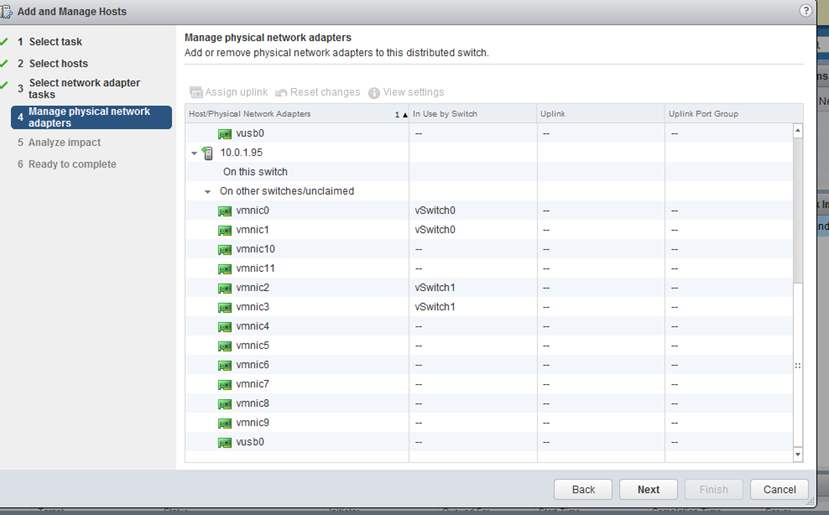Collapse the 10.0.1.95 host node
829x515 pixels.
coord(194,153)
